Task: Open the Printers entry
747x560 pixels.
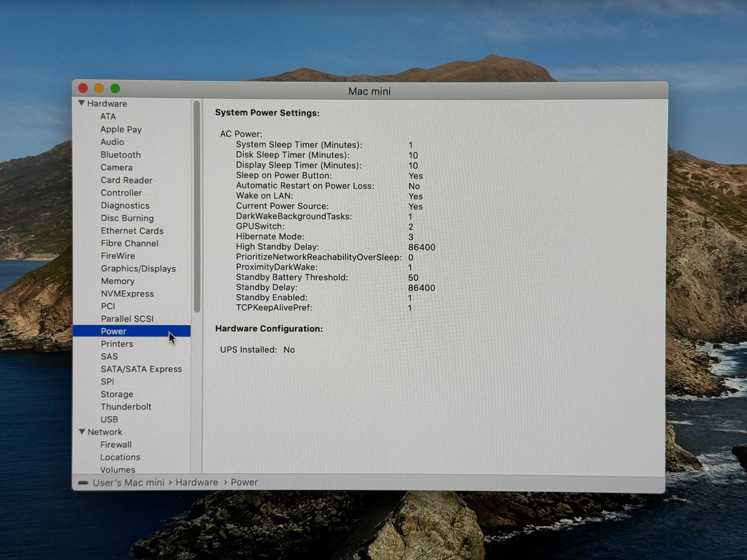Action: click(117, 344)
